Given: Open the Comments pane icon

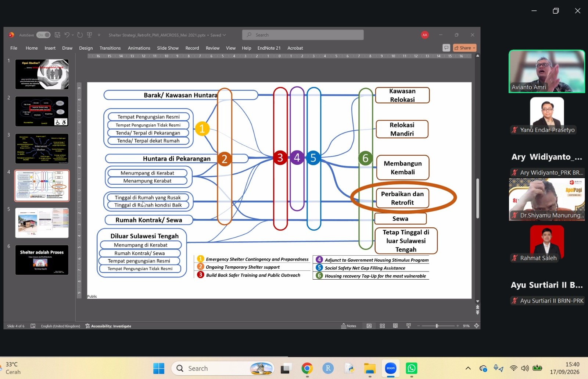Looking at the screenshot, I should [446, 48].
